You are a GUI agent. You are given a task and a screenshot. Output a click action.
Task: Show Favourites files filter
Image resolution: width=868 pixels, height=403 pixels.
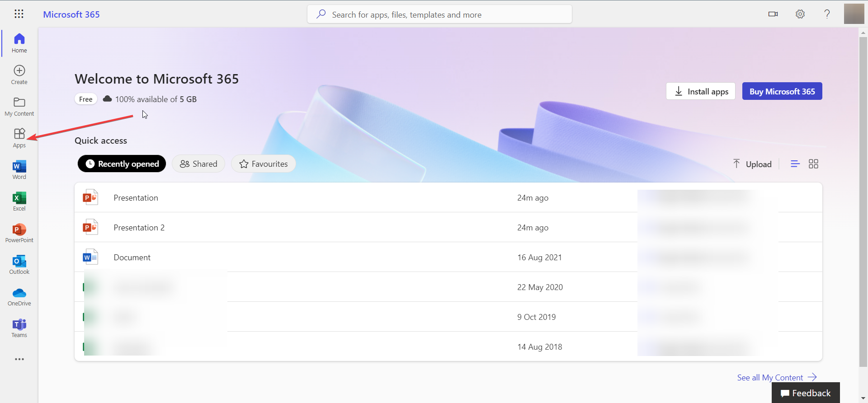[264, 164]
